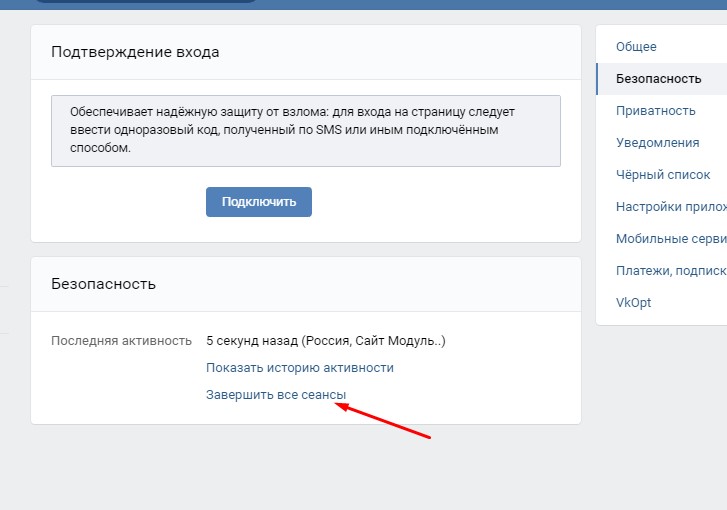Viewport: 727px width, 510px height.
Task: Open the VkOpt settings section
Action: (x=633, y=303)
